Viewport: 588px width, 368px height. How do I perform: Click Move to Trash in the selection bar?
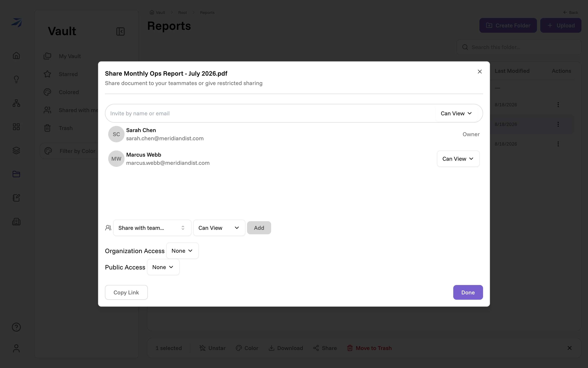point(369,348)
